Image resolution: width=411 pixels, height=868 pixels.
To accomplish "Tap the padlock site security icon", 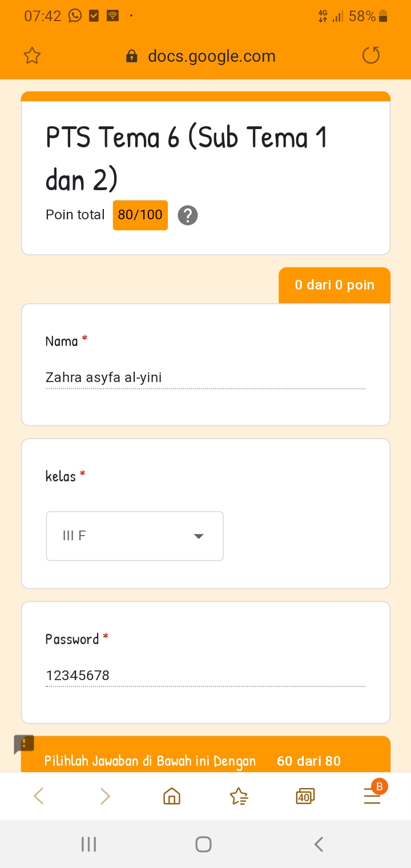I will (132, 56).
